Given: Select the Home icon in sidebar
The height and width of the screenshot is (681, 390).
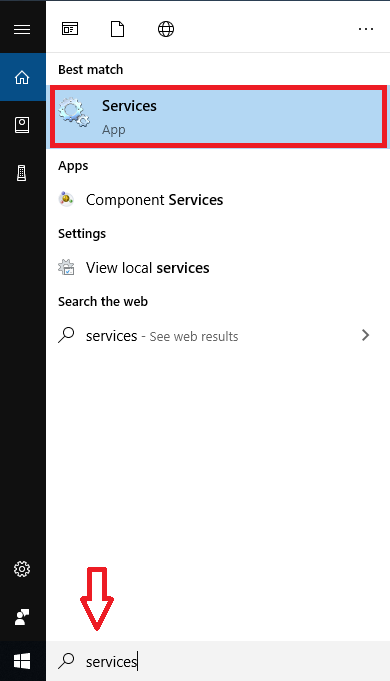Looking at the screenshot, I should [22, 77].
